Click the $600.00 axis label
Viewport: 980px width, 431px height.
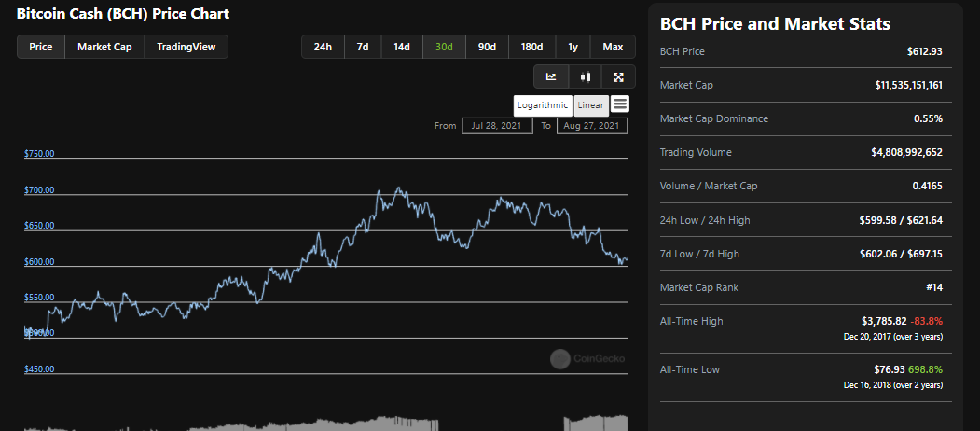[39, 261]
